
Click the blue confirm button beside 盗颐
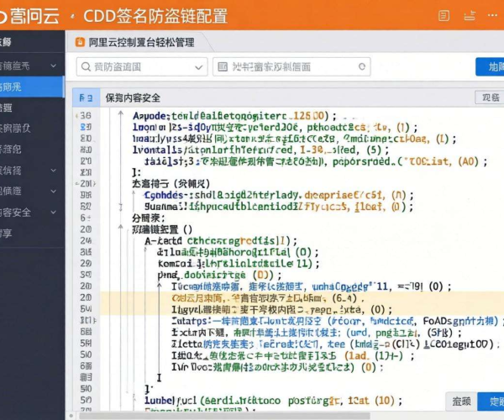click(x=491, y=402)
